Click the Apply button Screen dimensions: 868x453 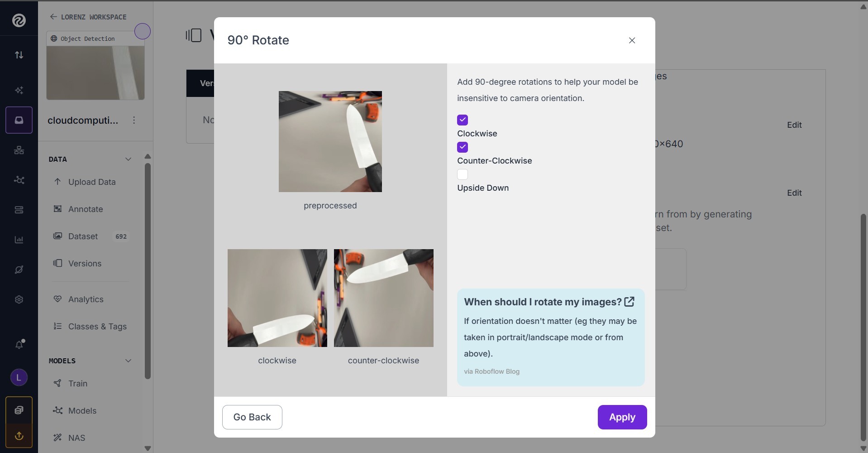point(622,417)
